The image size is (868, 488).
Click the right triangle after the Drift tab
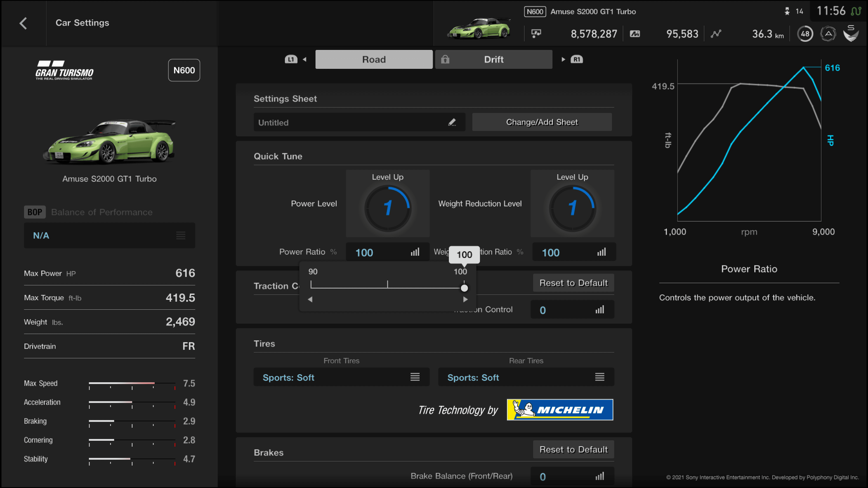(563, 59)
